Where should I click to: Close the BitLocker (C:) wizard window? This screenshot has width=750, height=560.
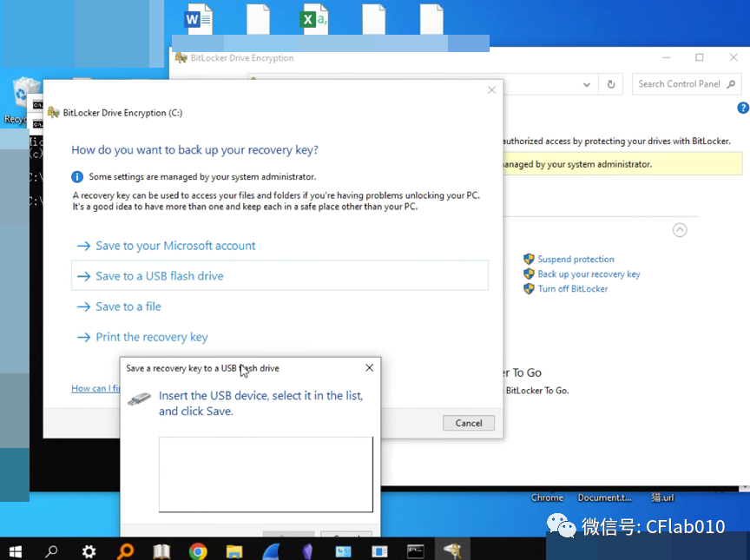[491, 90]
